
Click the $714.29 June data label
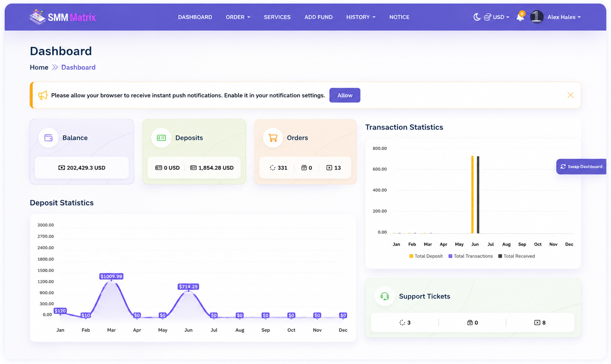pyautogui.click(x=188, y=287)
